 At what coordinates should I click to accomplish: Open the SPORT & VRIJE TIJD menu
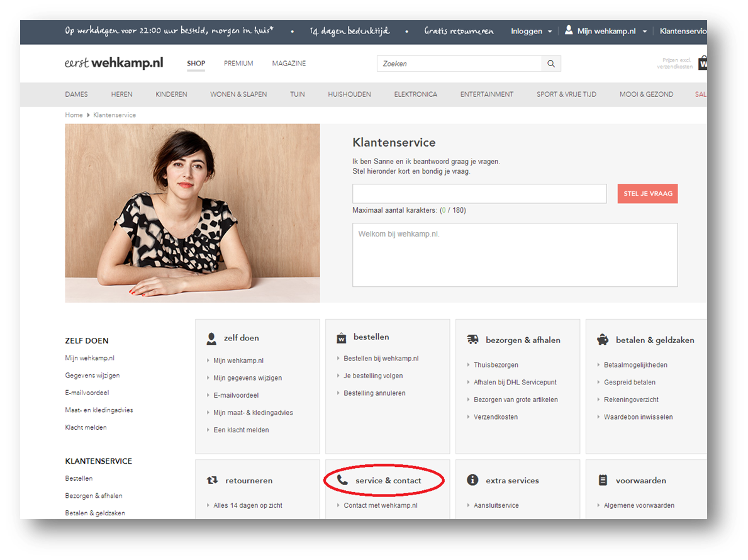566,94
